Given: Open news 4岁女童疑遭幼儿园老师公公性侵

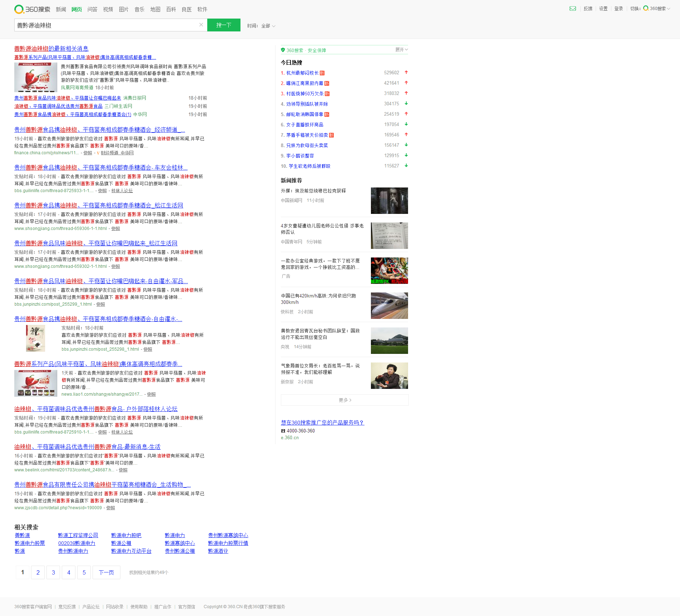Looking at the screenshot, I should [x=322, y=229].
